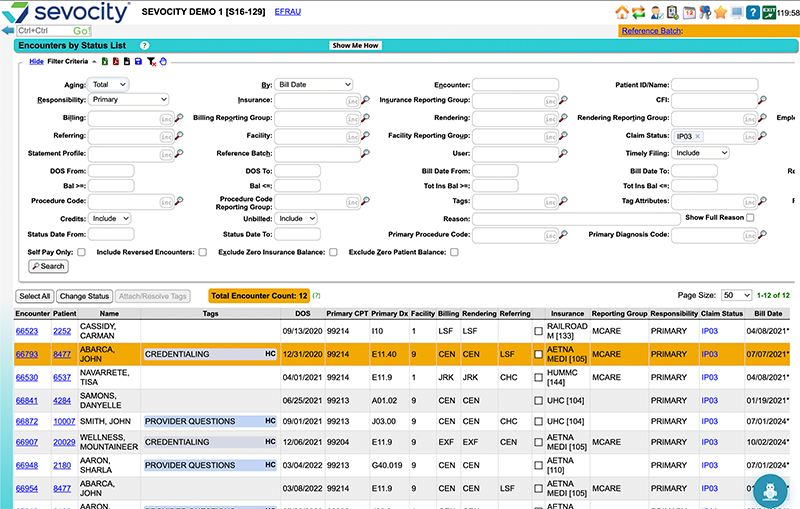Go to the Home icon
Viewport: 800px width, 509px height.
(x=622, y=12)
